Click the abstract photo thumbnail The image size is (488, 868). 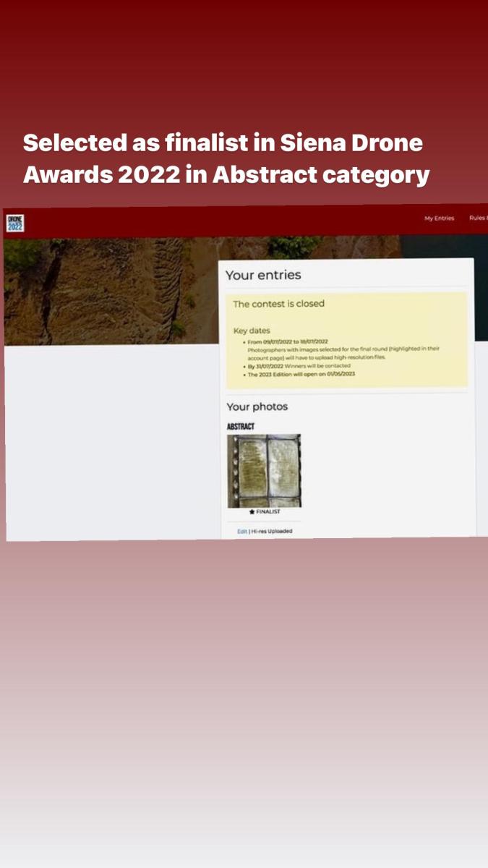point(264,471)
